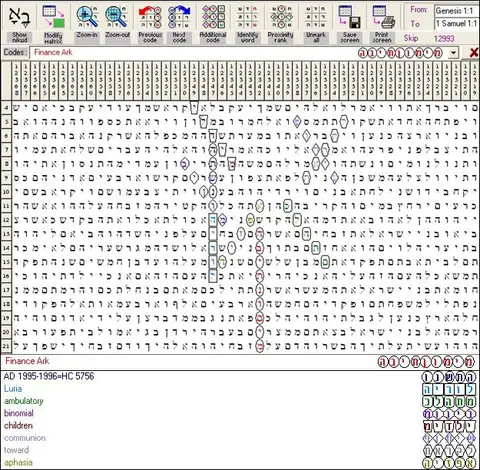480x470 pixels.
Task: Click the Show nikud toolbar icon
Action: pos(19,17)
